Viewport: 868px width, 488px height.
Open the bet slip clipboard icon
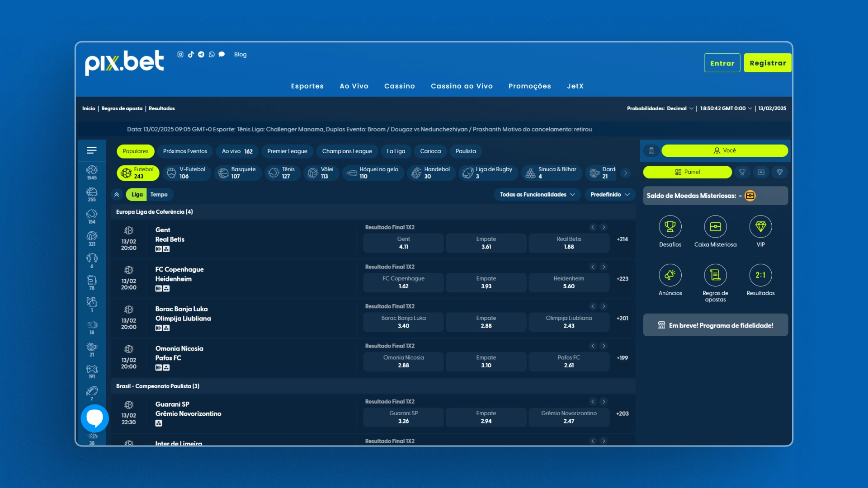point(651,151)
